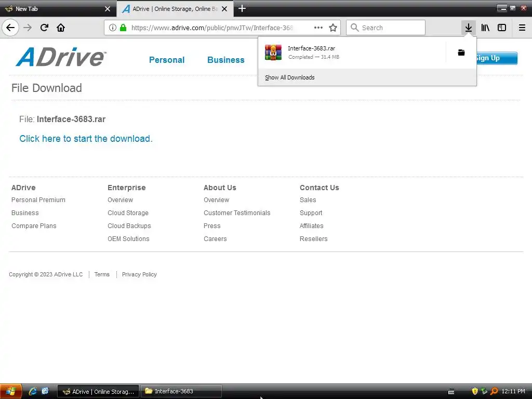The height and width of the screenshot is (399, 532).
Task: Open the Sales contact link
Action: pos(308,200)
